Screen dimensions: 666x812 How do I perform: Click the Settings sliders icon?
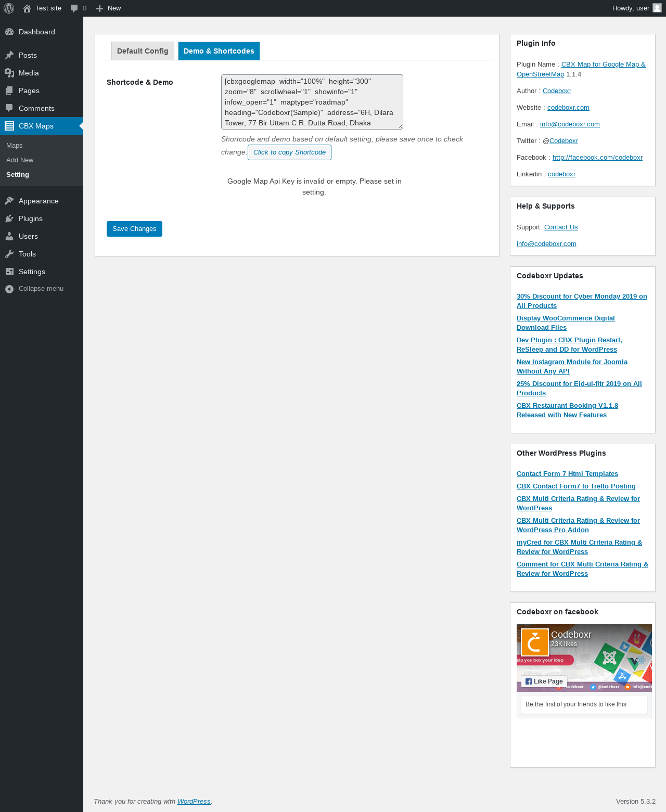(9, 272)
